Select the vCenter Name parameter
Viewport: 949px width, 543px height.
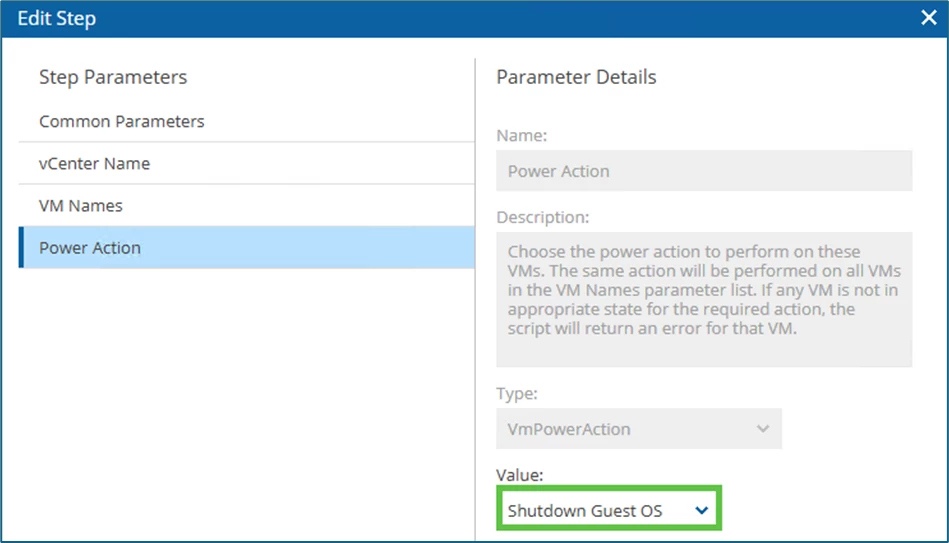pos(95,163)
